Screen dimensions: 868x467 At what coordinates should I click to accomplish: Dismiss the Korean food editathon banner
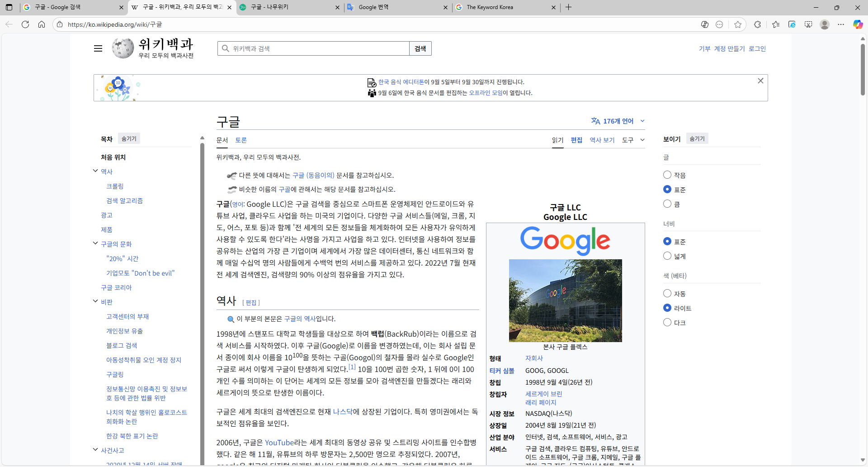pyautogui.click(x=760, y=81)
